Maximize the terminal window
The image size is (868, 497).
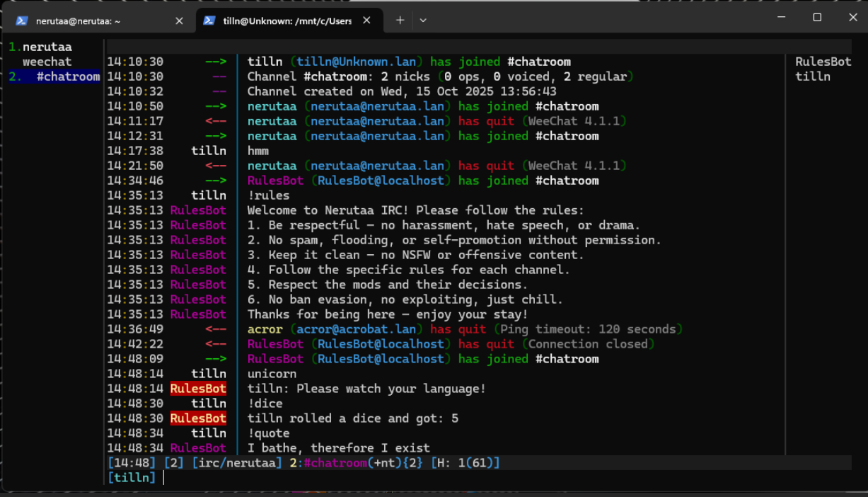pos(817,18)
